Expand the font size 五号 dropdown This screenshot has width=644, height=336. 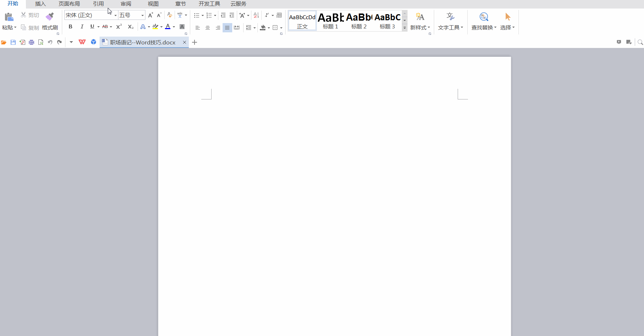click(x=143, y=15)
